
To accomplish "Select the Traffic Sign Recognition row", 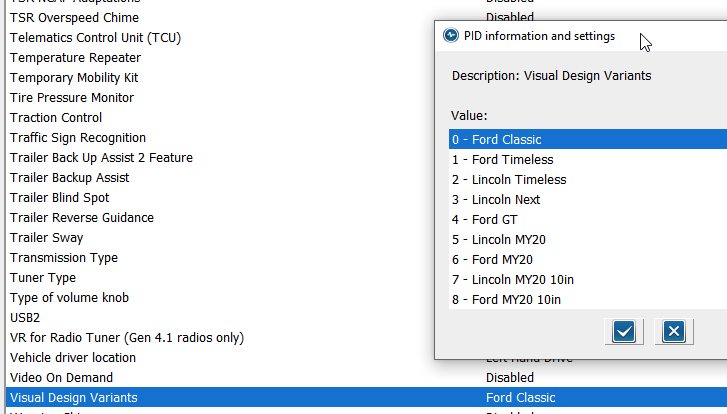I will pyautogui.click(x=220, y=137).
